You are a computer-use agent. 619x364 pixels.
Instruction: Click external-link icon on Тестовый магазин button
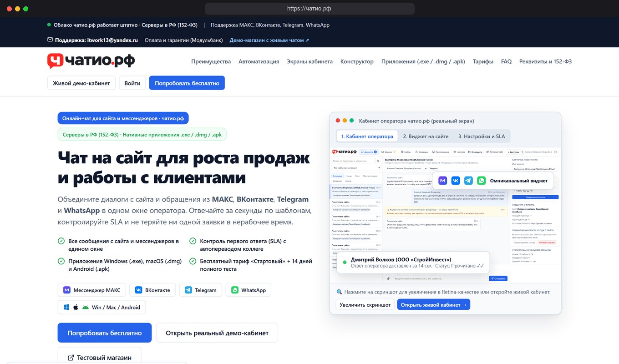click(x=71, y=358)
